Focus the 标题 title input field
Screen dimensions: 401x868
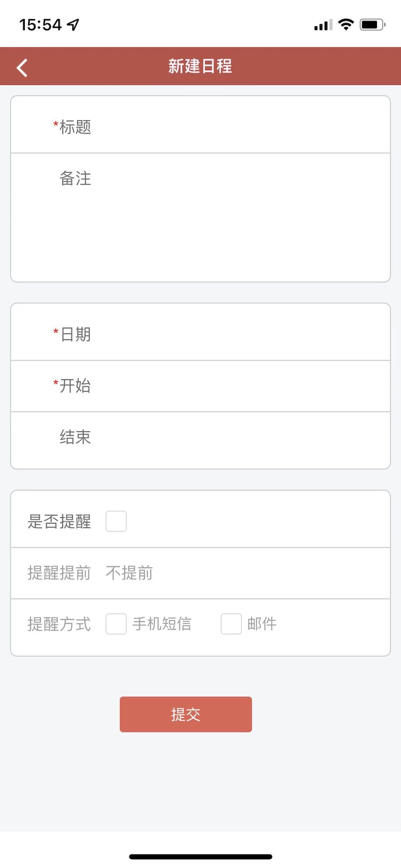pos(240,127)
